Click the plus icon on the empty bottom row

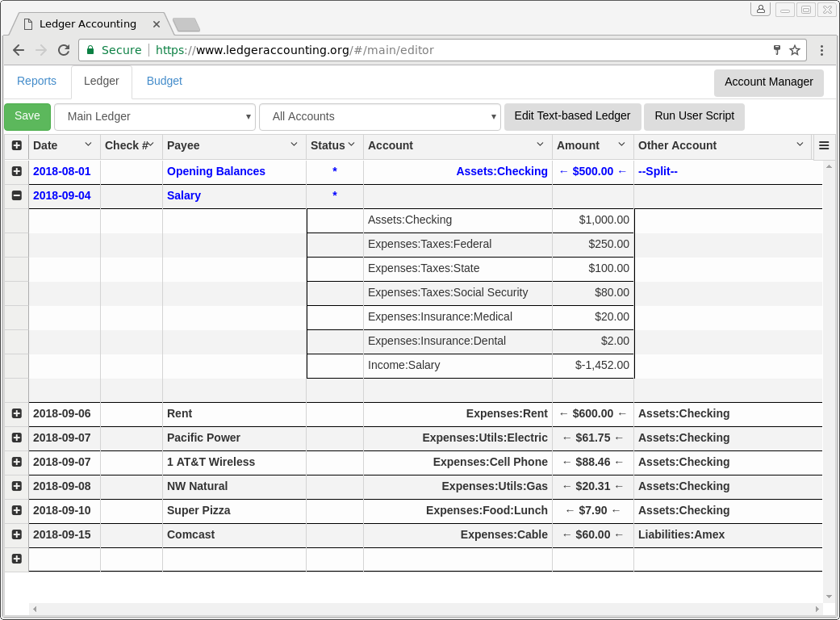pos(17,559)
